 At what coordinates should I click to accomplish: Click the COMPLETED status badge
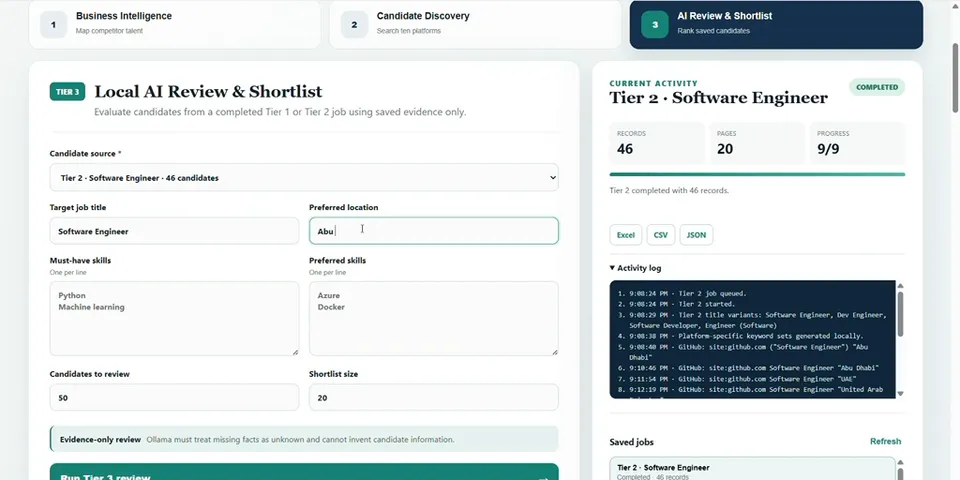pyautogui.click(x=877, y=88)
